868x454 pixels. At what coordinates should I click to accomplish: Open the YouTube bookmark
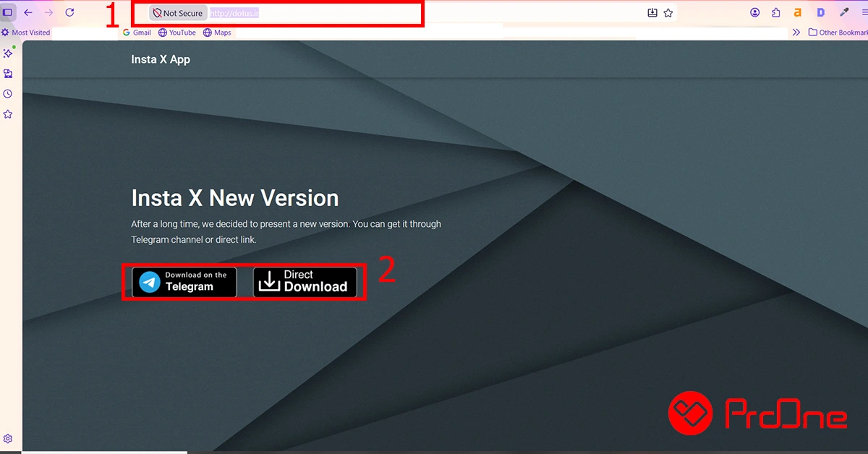tap(177, 33)
